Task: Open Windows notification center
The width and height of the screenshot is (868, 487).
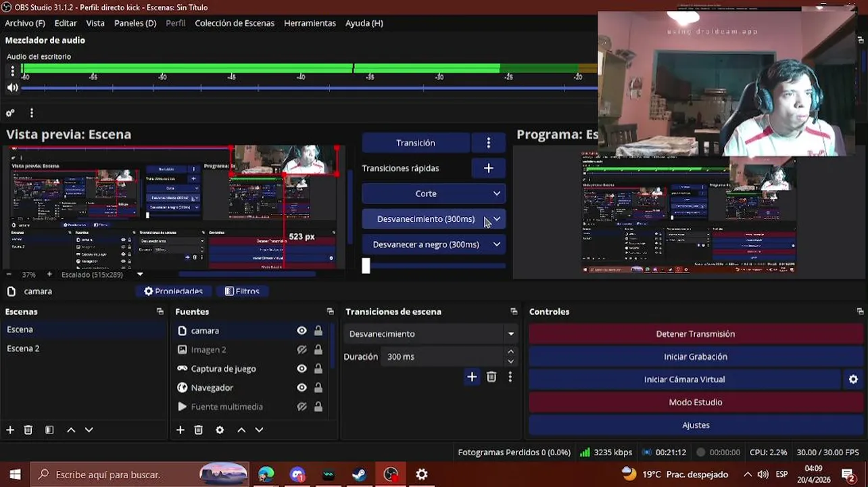Action: point(848,475)
